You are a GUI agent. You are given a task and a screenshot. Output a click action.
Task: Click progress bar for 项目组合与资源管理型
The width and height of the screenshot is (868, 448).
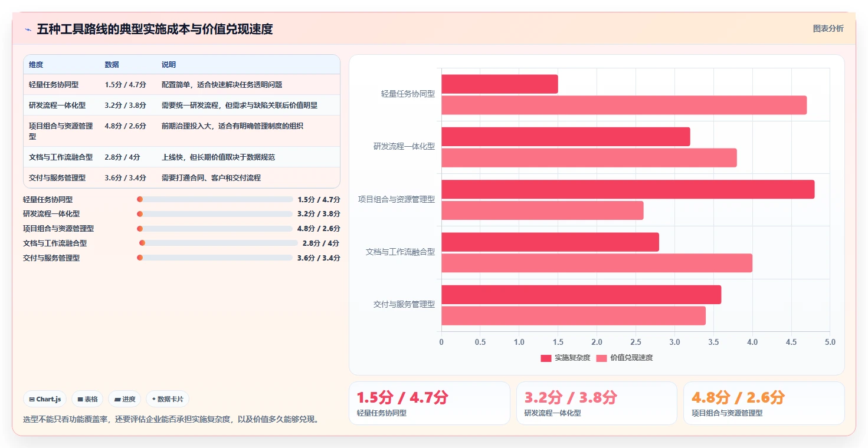[x=215, y=229]
